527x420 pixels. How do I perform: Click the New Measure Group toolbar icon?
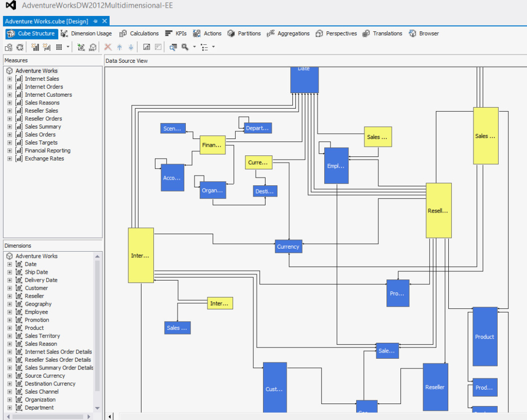pos(47,47)
